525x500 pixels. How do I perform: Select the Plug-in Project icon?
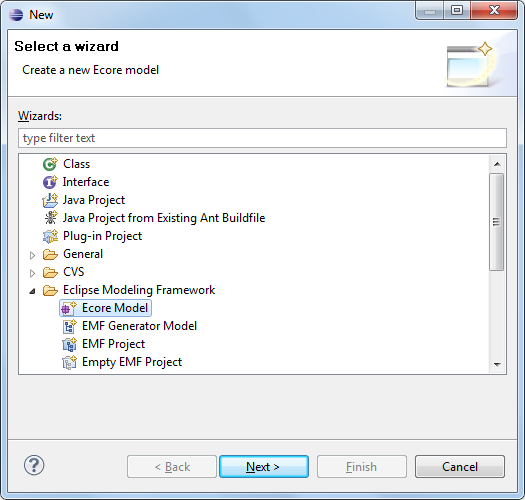click(x=50, y=236)
